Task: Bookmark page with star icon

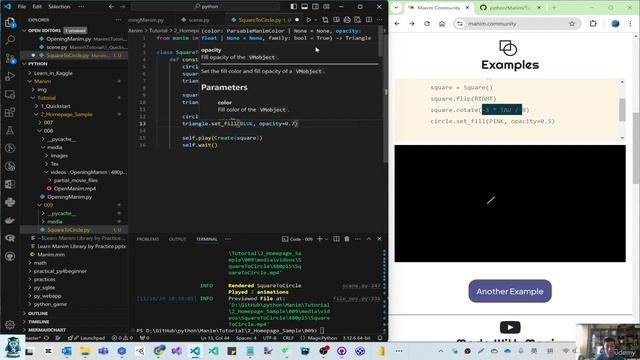Action: click(572, 24)
